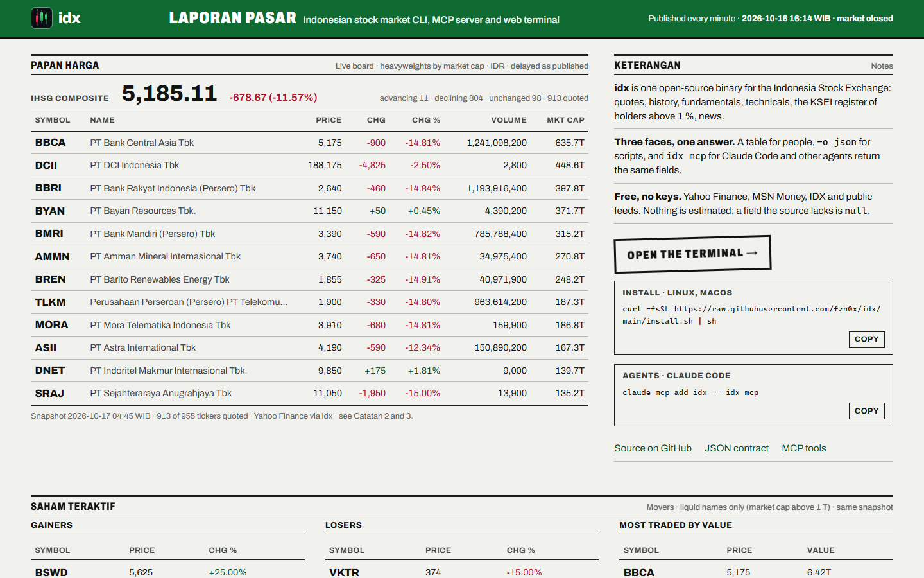Select the TLKM ticker symbol
Viewport: 924px width, 578px height.
pyautogui.click(x=50, y=302)
